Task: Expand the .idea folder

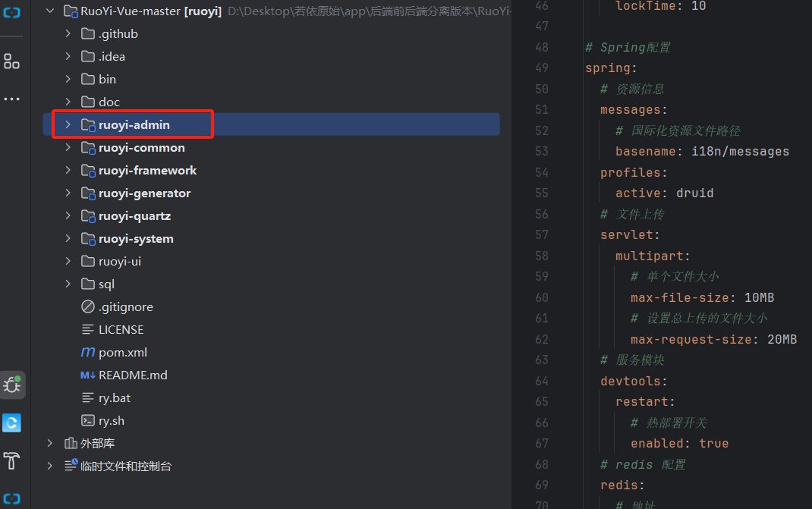Action: pyautogui.click(x=68, y=56)
